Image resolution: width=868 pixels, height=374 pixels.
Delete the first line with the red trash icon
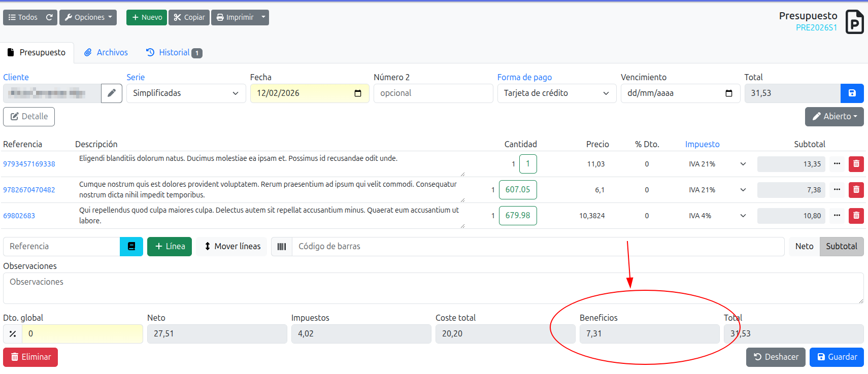pyautogui.click(x=856, y=164)
